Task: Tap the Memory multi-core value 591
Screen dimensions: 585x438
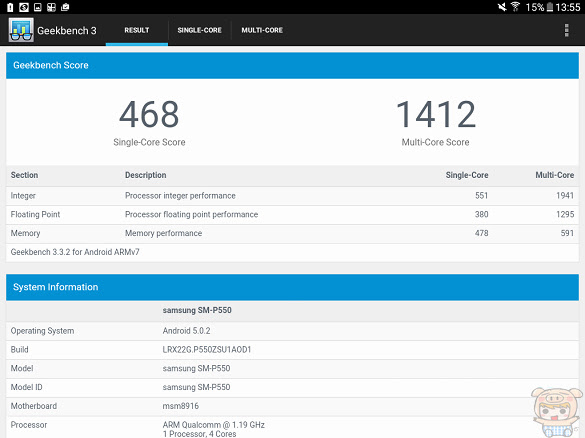Action: click(567, 233)
